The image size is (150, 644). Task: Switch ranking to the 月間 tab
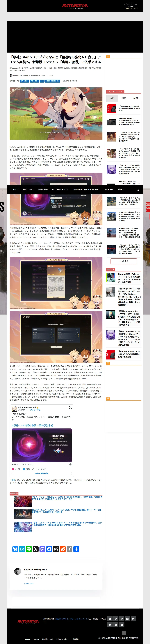tap(135, 98)
